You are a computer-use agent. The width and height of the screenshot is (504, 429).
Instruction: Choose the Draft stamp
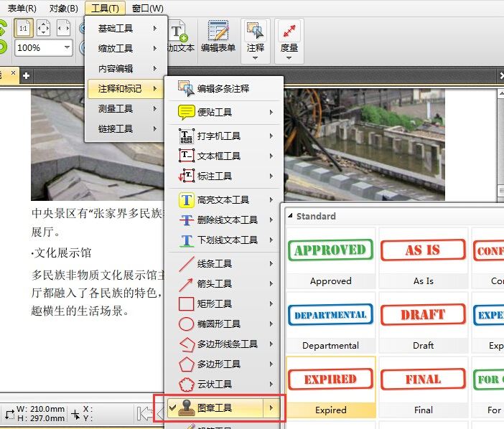click(424, 322)
